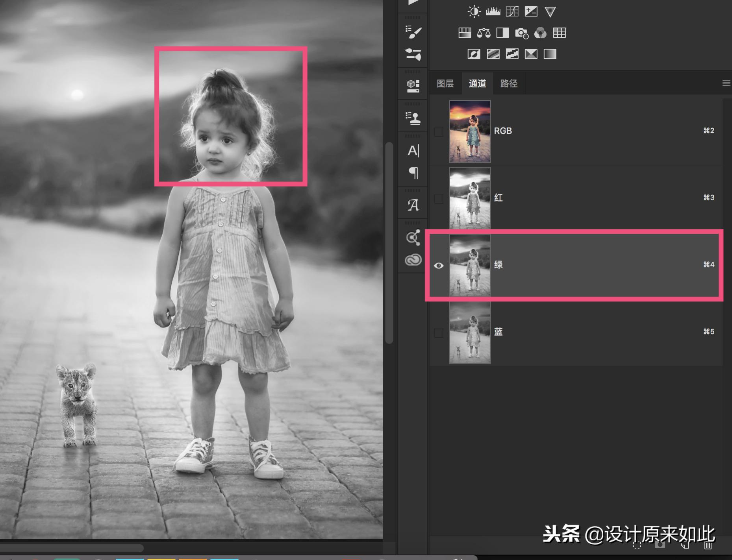This screenshot has height=560, width=732.
Task: Click the ⌘5 shortcut label
Action: [709, 332]
